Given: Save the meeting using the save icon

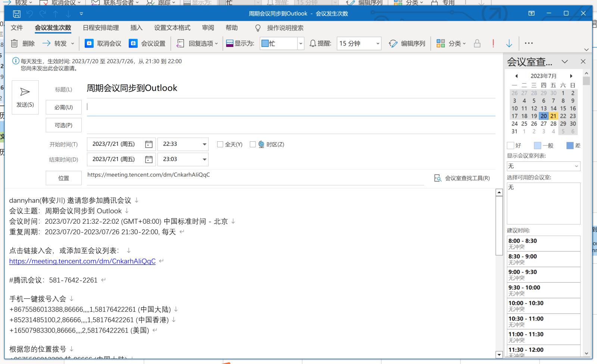Looking at the screenshot, I should (x=16, y=13).
